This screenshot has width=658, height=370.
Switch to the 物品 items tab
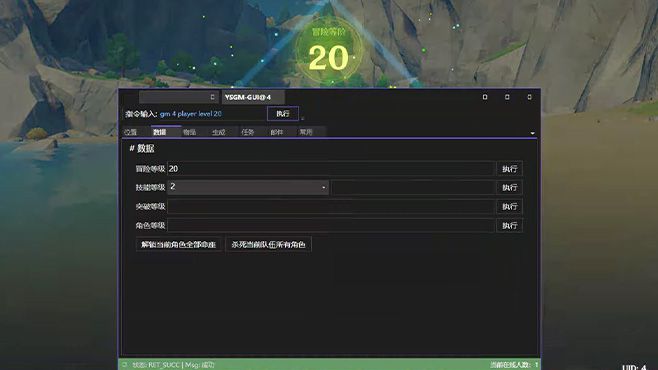[190, 132]
